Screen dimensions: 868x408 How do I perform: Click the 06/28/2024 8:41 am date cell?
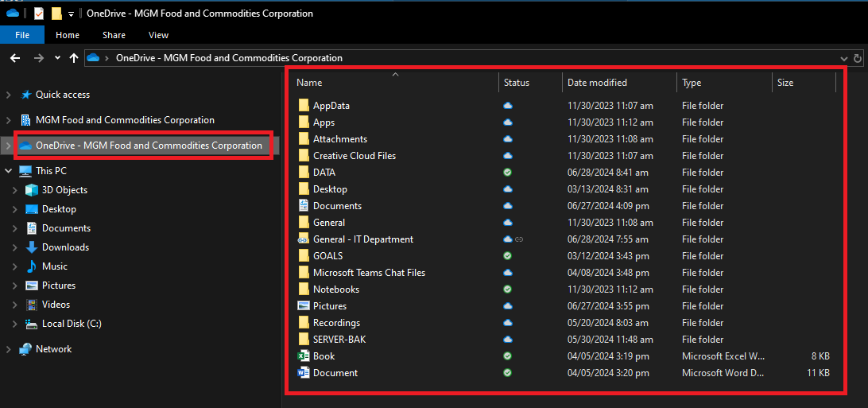608,172
